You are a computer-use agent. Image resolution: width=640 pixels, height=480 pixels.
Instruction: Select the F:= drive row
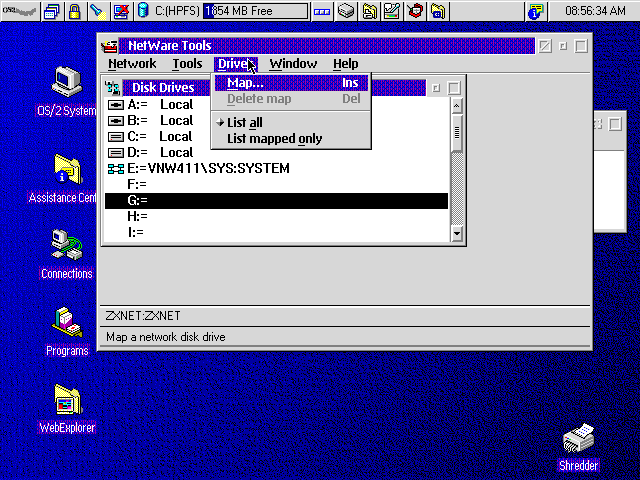pos(276,184)
